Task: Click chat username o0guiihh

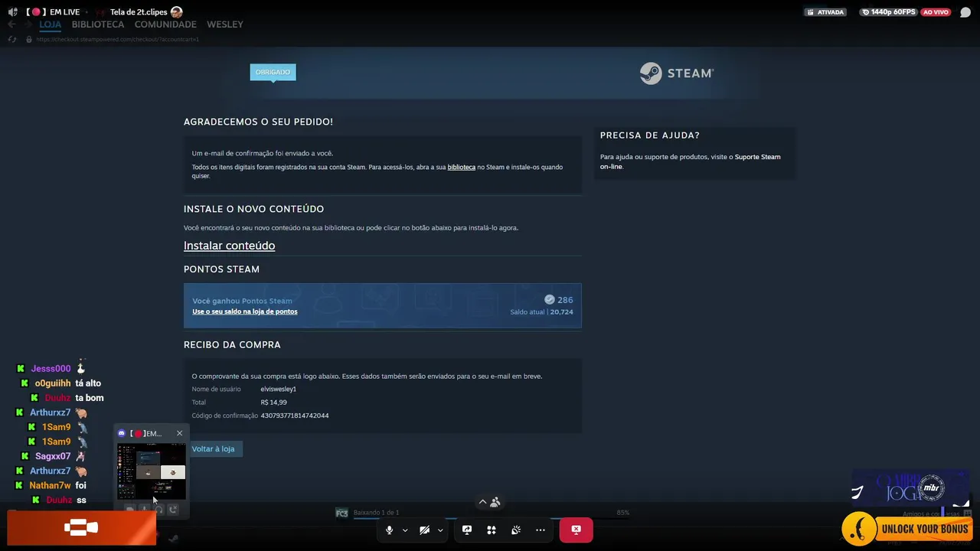Action: (53, 383)
